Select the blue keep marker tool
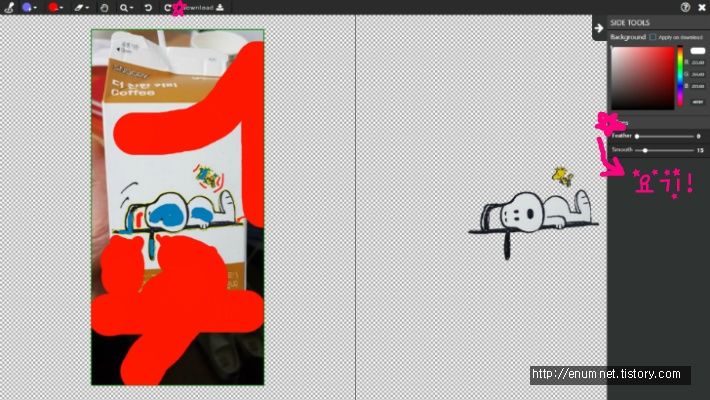 [27, 7]
